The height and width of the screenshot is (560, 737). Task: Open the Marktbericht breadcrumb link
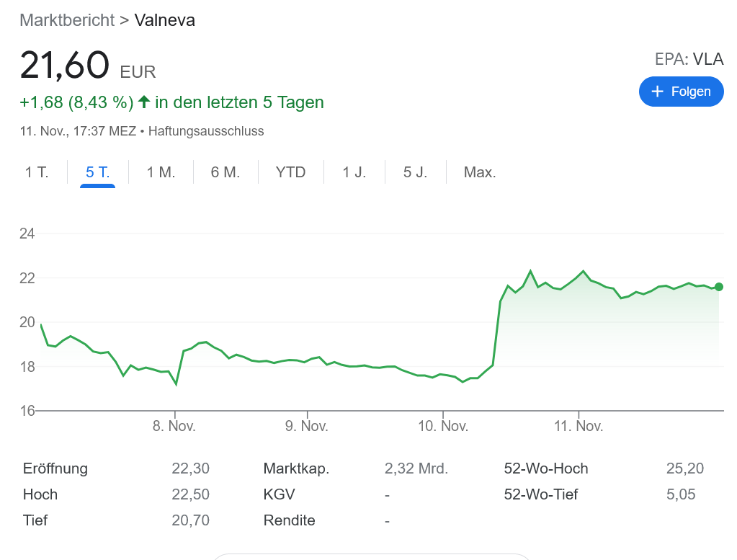tap(67, 20)
